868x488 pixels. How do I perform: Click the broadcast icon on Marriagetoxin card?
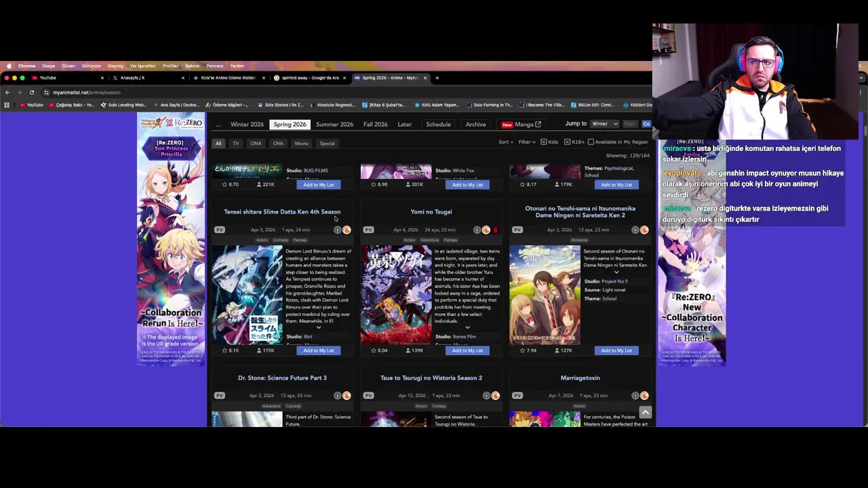(x=635, y=395)
